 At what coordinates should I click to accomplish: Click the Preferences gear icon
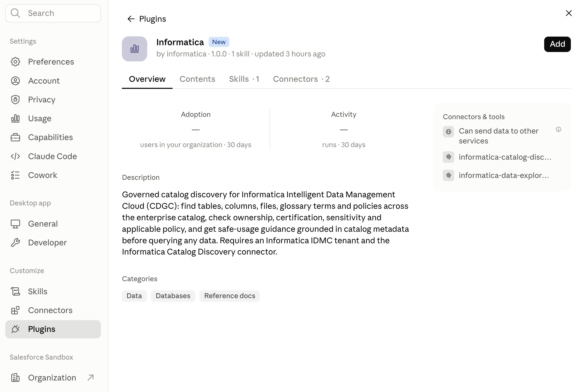(x=15, y=62)
